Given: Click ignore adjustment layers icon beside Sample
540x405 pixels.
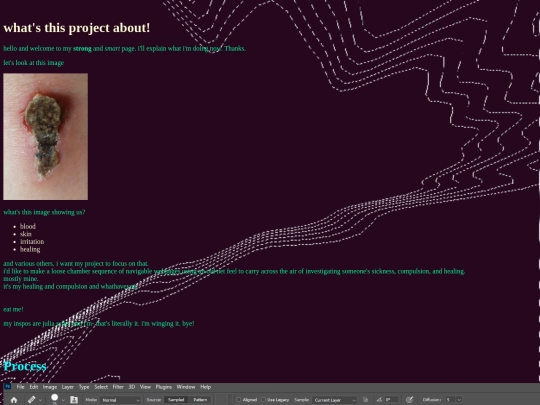Looking at the screenshot, I should coord(365,399).
